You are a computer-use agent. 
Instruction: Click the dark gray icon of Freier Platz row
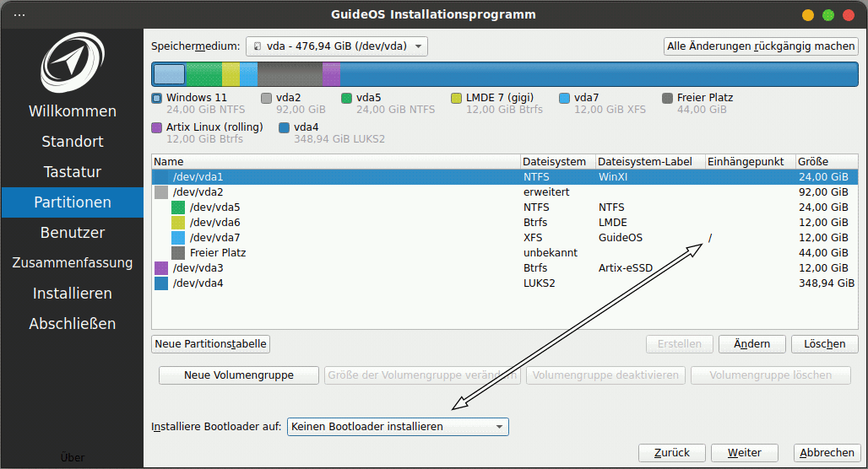pyautogui.click(x=177, y=253)
